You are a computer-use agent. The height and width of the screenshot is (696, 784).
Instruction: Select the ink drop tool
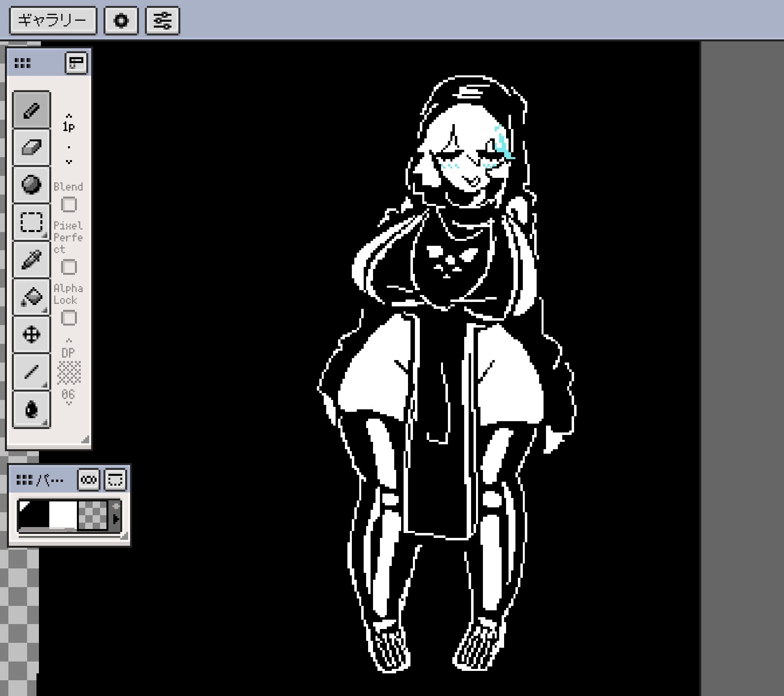(x=31, y=409)
